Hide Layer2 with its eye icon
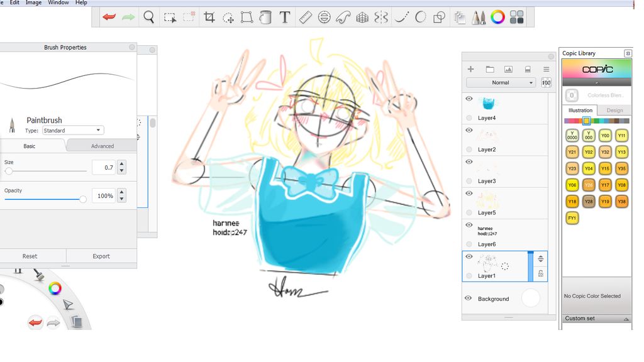The image size is (644, 362). pos(469,130)
